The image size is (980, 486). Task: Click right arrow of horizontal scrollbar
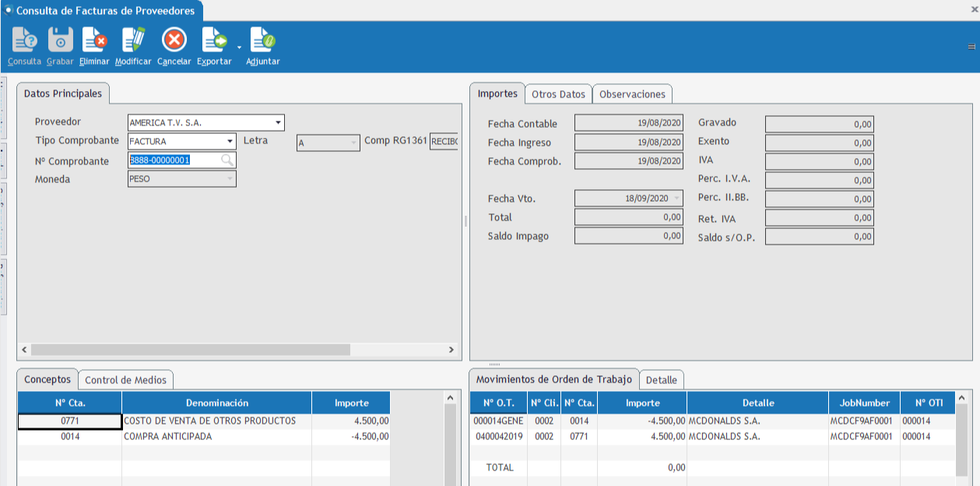pyautogui.click(x=451, y=350)
